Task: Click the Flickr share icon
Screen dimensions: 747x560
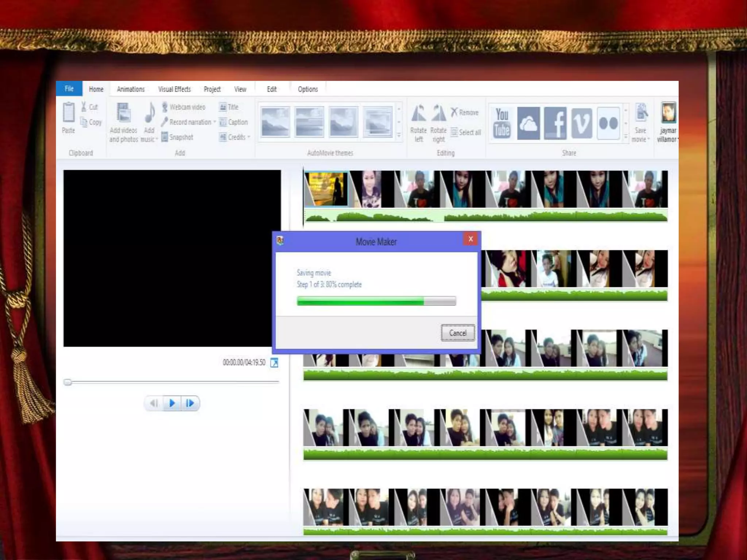Action: coord(608,123)
